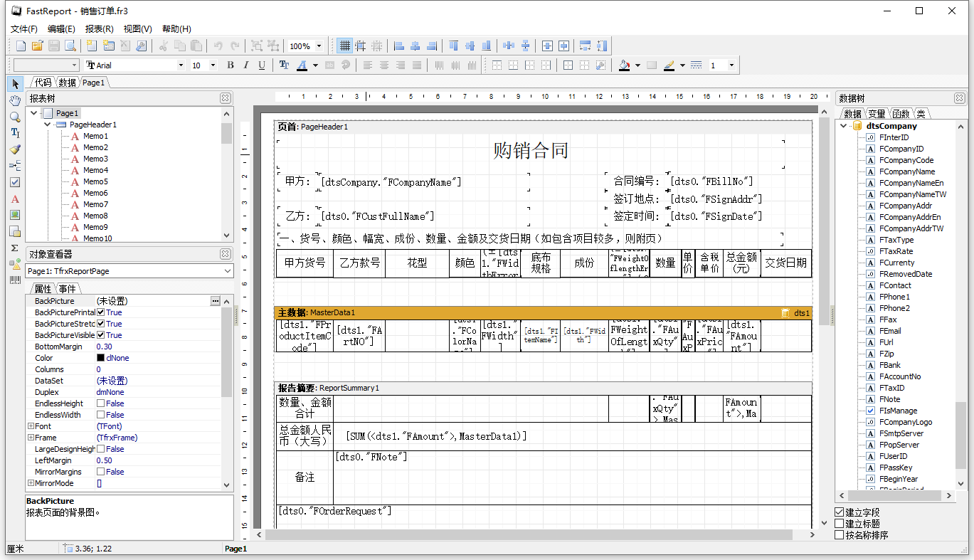Enable the 建立标题 checkbox
This screenshot has height=560, width=974.
(840, 524)
